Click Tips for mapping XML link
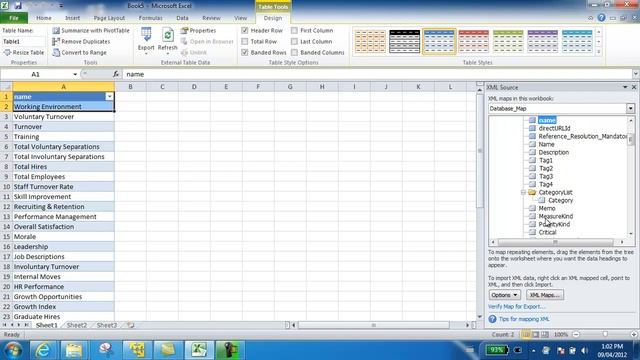This screenshot has height=360, width=640. coord(524,319)
